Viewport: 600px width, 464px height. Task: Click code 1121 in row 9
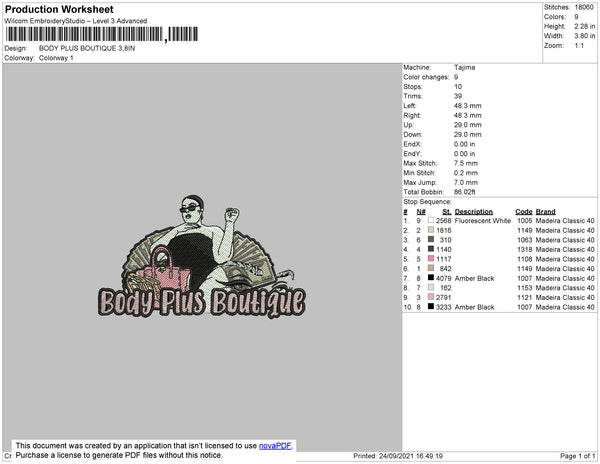click(x=525, y=298)
